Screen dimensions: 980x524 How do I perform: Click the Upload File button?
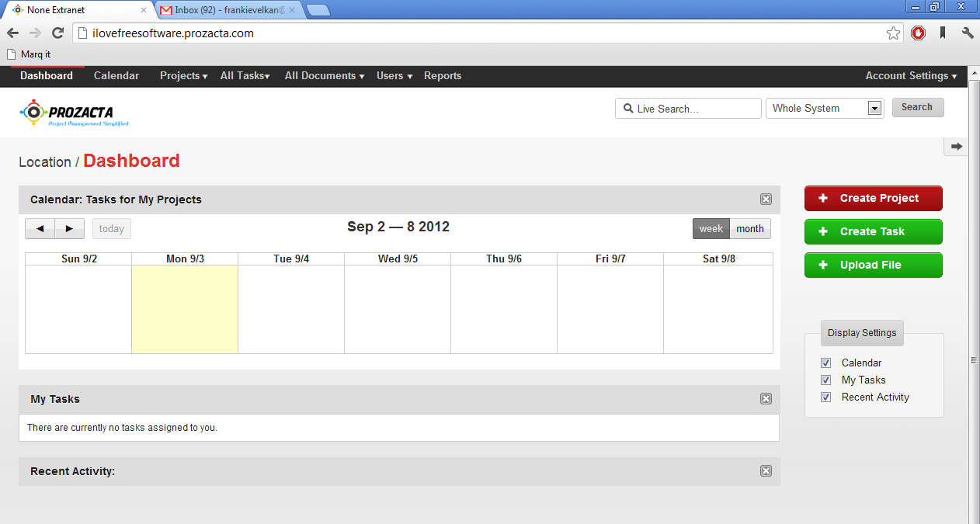click(x=874, y=265)
